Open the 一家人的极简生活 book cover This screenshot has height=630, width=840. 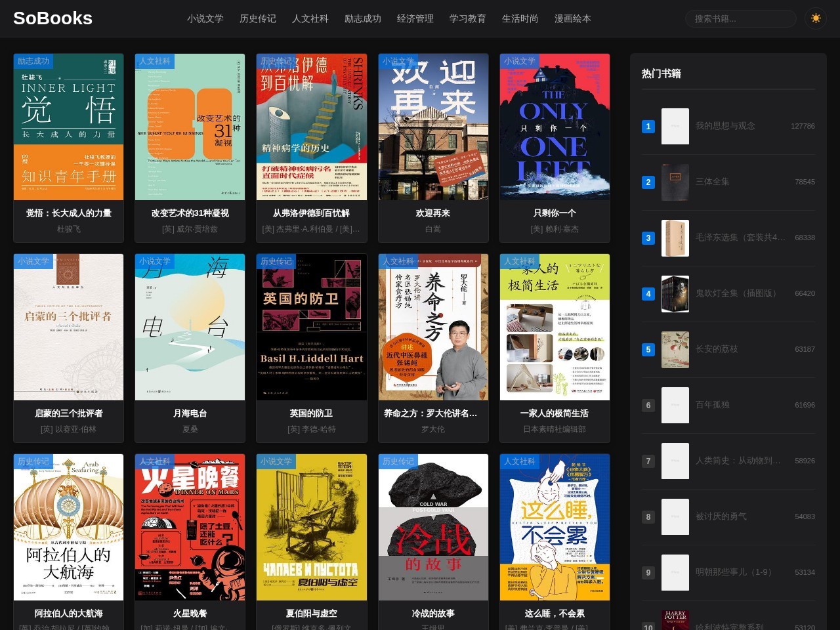[x=555, y=327]
